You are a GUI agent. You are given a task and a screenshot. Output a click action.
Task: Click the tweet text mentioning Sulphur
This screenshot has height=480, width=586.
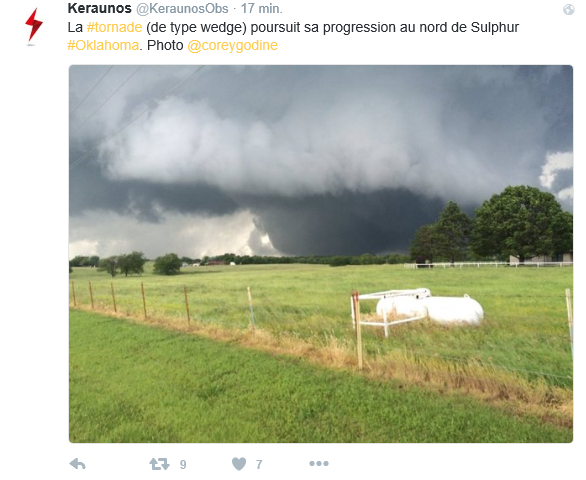[x=293, y=36]
